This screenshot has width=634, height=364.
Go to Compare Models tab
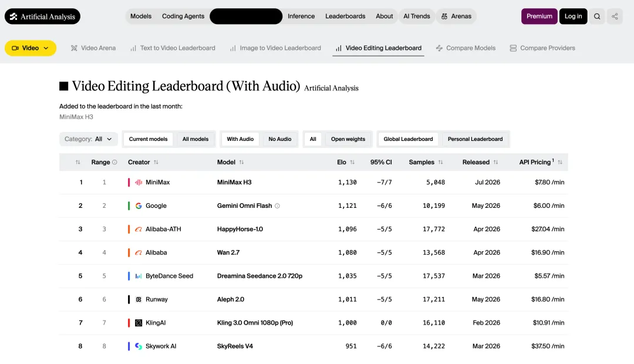coord(466,48)
